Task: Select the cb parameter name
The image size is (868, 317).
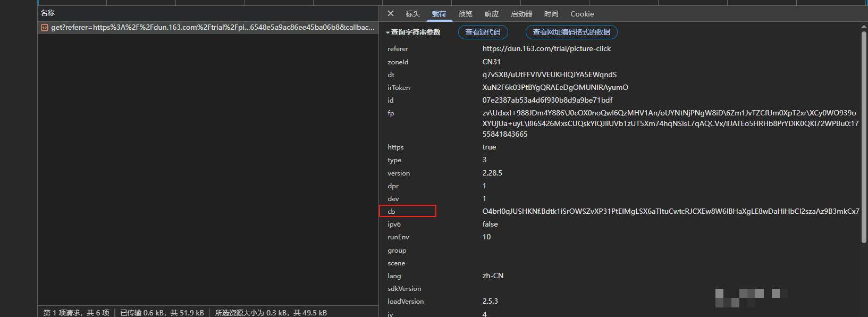Action: click(x=392, y=212)
